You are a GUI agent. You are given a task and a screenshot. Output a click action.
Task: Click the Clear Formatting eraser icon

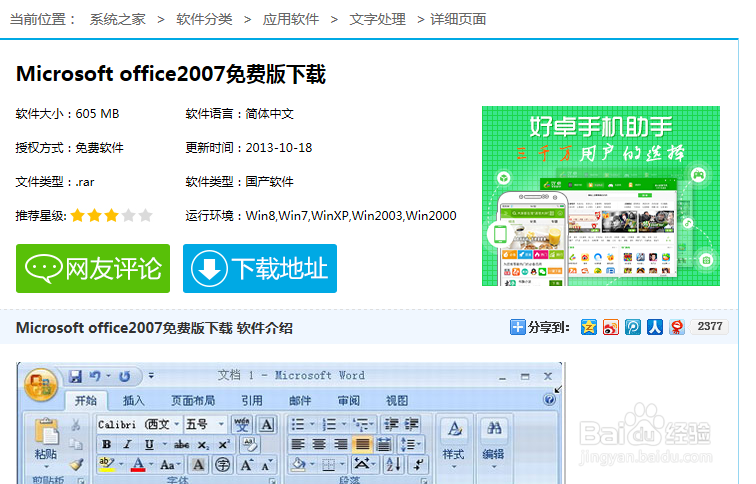[250, 444]
